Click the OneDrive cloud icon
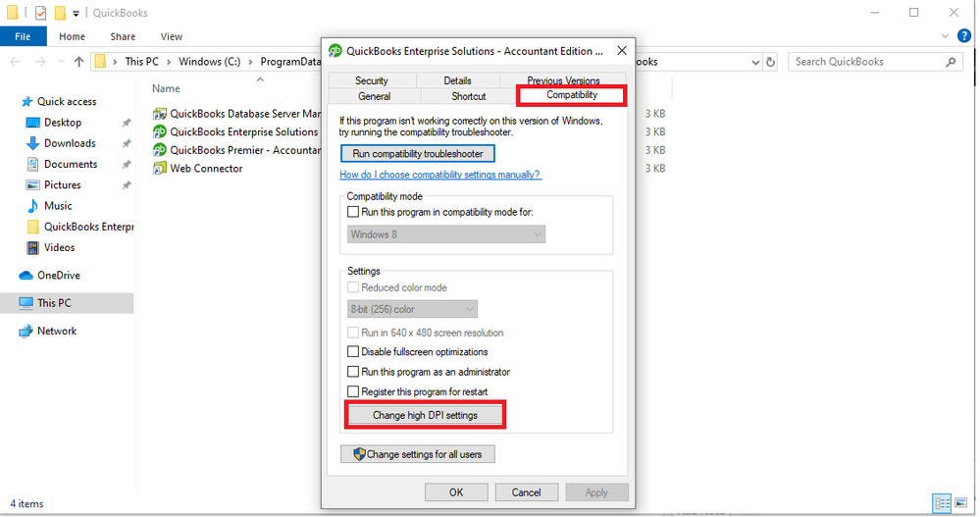Screen dimensions: 980x517 tap(26, 275)
